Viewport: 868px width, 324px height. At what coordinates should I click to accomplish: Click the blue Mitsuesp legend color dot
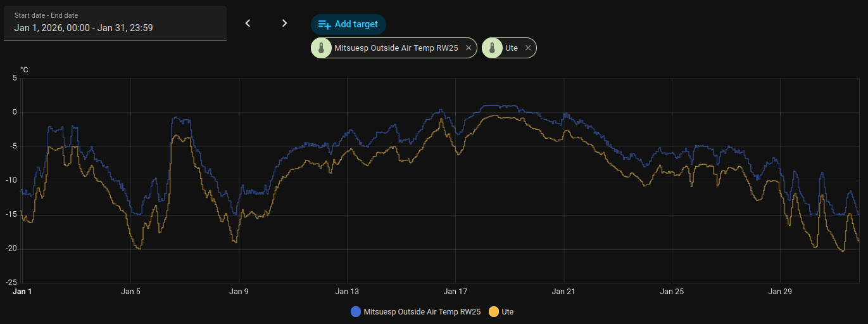coord(356,312)
